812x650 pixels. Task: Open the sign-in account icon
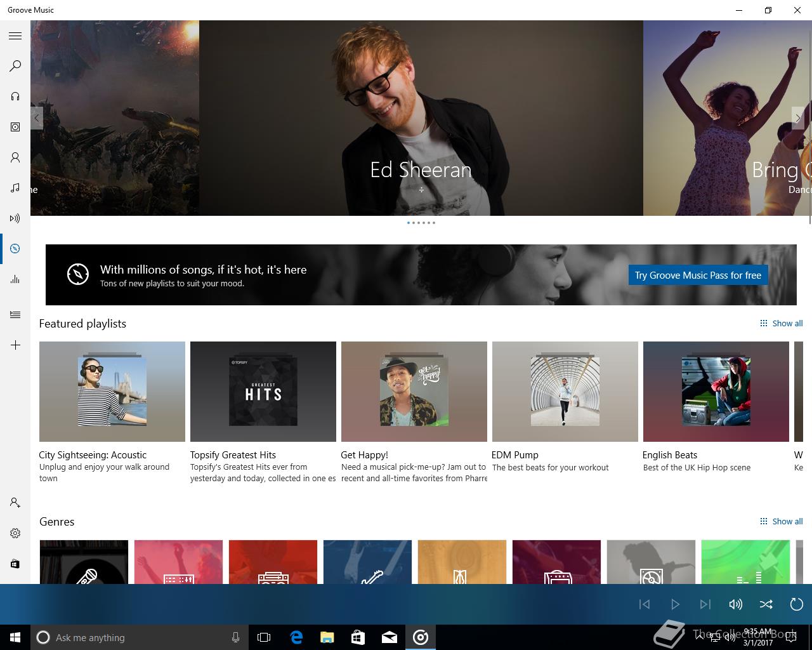[15, 503]
